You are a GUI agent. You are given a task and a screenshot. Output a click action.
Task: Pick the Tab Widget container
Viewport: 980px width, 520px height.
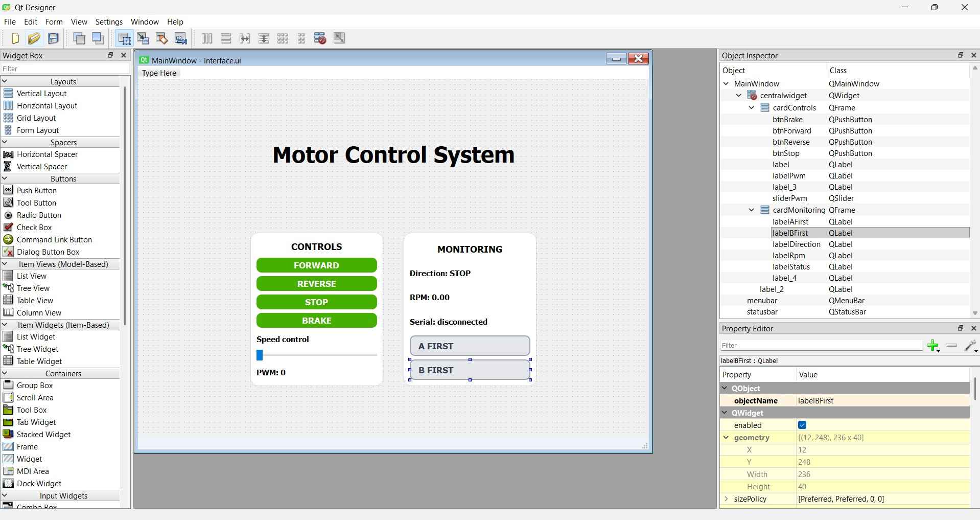pyautogui.click(x=36, y=422)
